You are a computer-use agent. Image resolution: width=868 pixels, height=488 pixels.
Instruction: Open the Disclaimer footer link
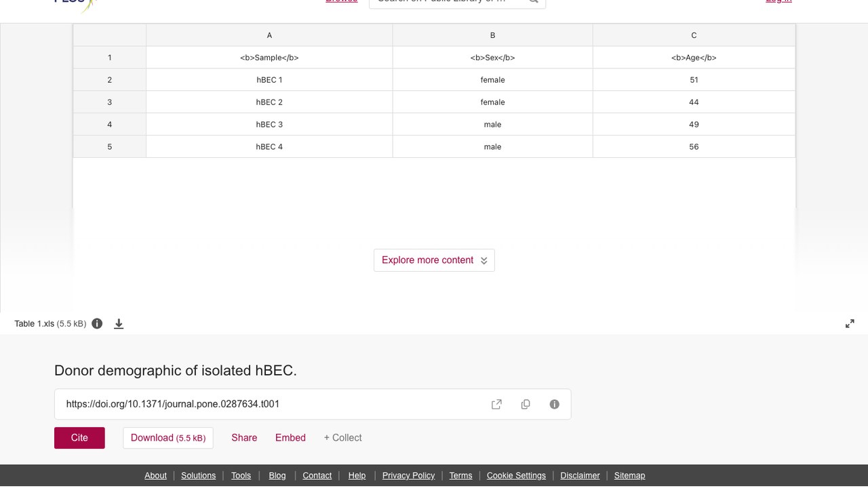pos(580,476)
